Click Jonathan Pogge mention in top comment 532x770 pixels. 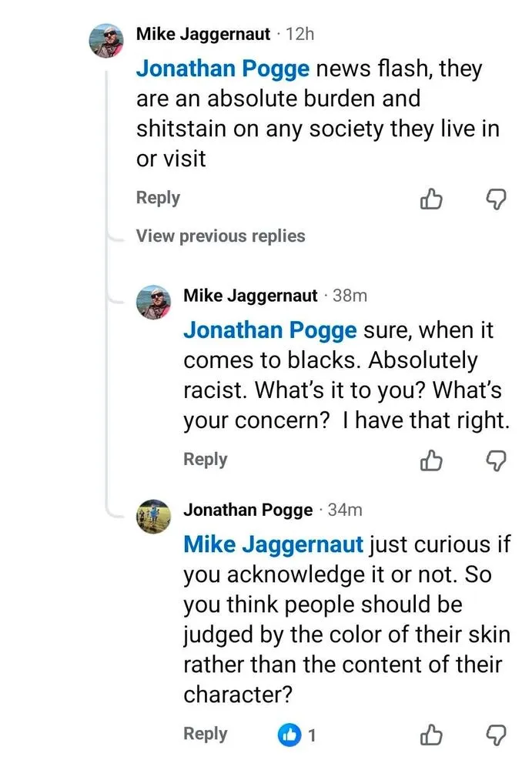coord(223,69)
